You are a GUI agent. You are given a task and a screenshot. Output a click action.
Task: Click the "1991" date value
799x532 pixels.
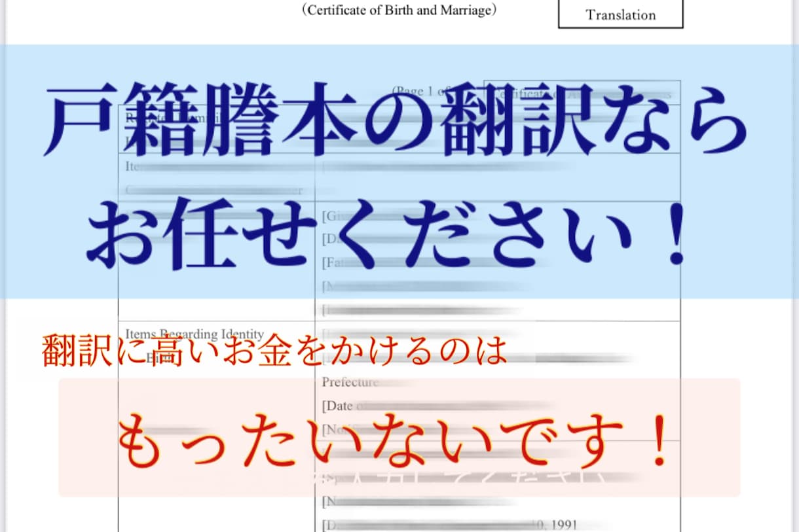pos(565,525)
